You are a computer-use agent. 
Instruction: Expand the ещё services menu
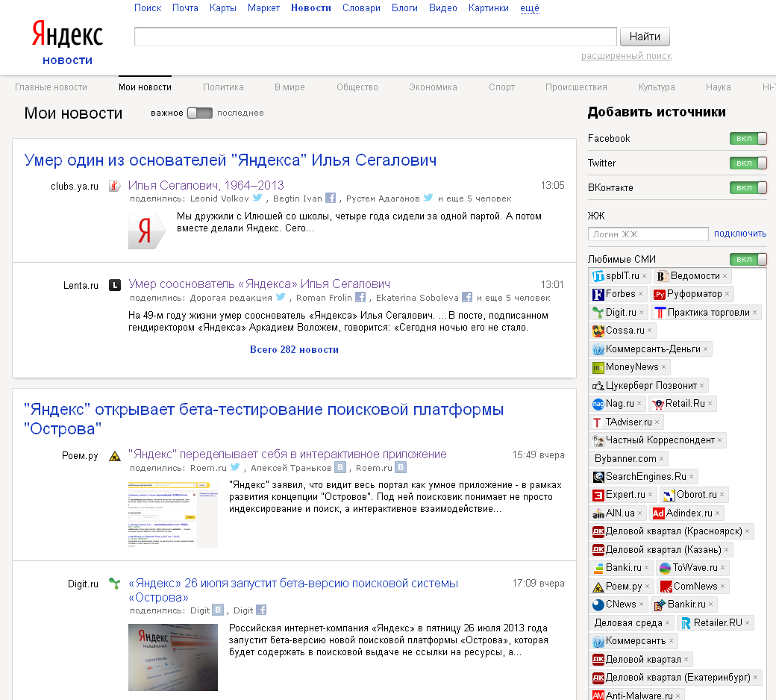pyautogui.click(x=530, y=8)
